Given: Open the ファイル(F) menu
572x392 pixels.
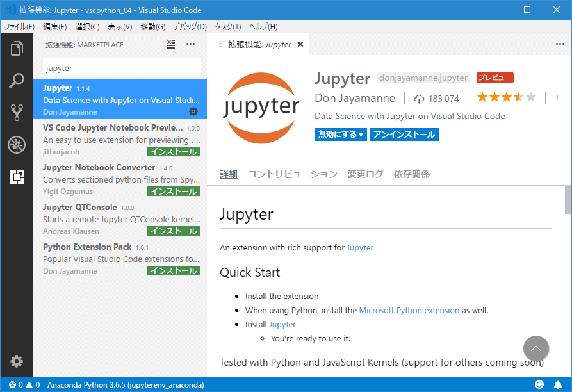Looking at the screenshot, I should click(x=19, y=26).
